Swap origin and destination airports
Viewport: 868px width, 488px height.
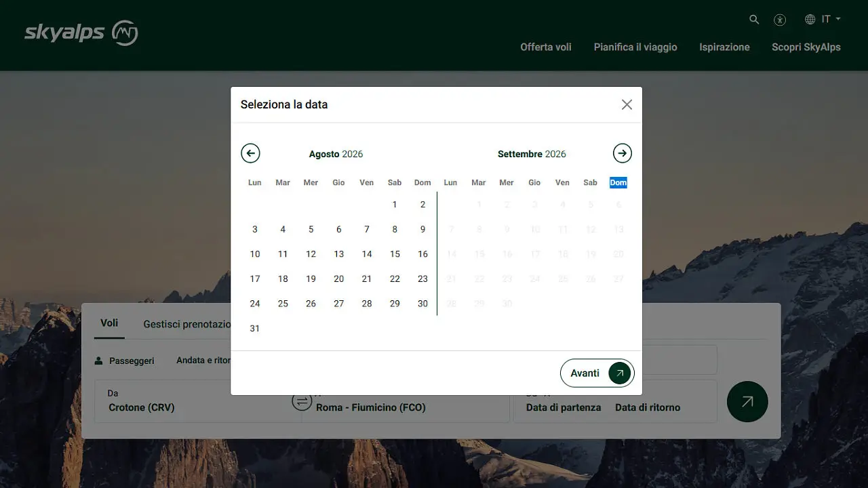[x=302, y=401]
